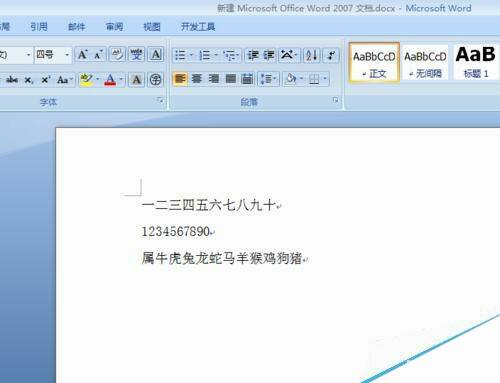Switch to the 开发工具 tab
This screenshot has height=383, width=500.
tap(198, 27)
